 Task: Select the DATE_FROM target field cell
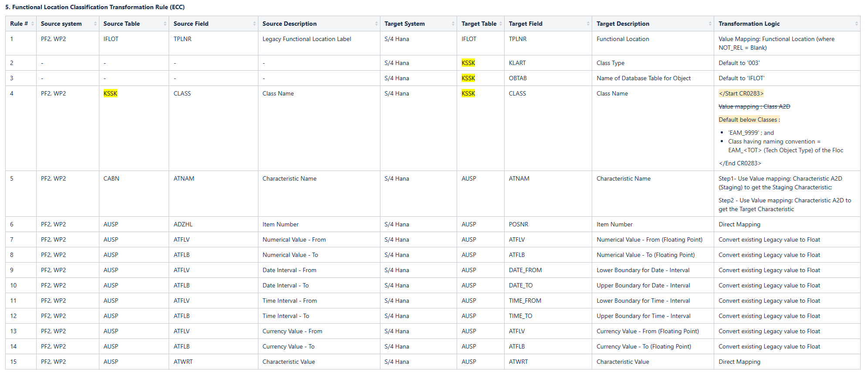(525, 270)
